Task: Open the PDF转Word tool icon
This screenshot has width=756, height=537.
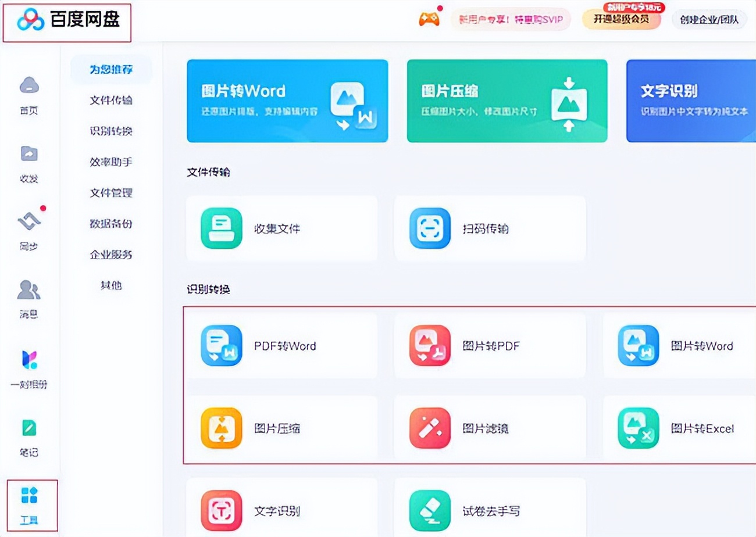Action: [x=221, y=344]
